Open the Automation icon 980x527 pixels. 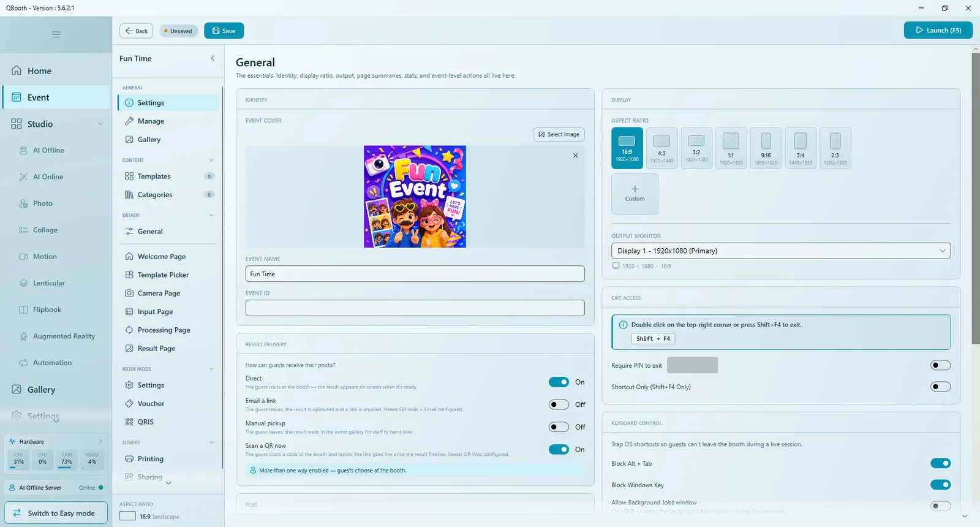pyautogui.click(x=23, y=363)
